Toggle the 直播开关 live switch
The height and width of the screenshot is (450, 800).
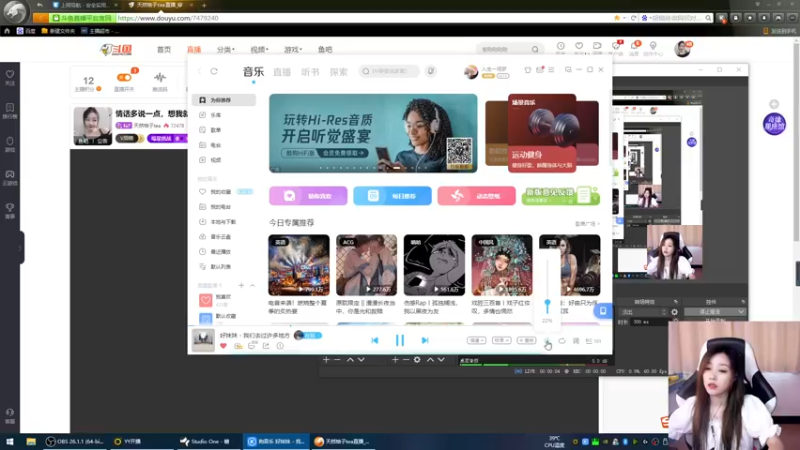(124, 78)
